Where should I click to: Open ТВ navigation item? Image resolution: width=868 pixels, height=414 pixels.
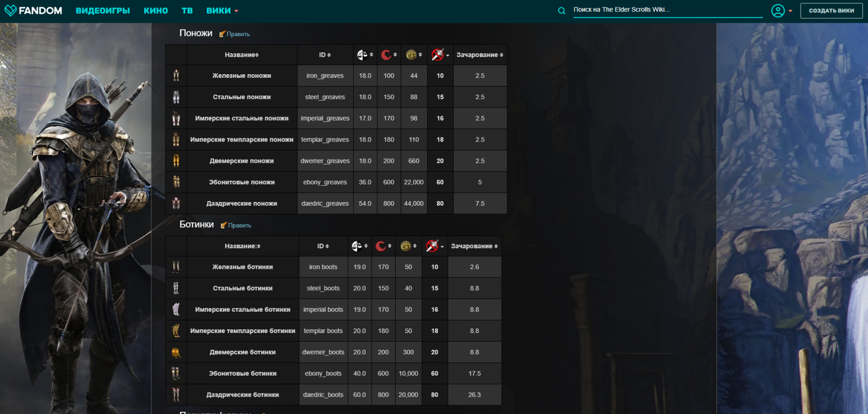(x=187, y=10)
